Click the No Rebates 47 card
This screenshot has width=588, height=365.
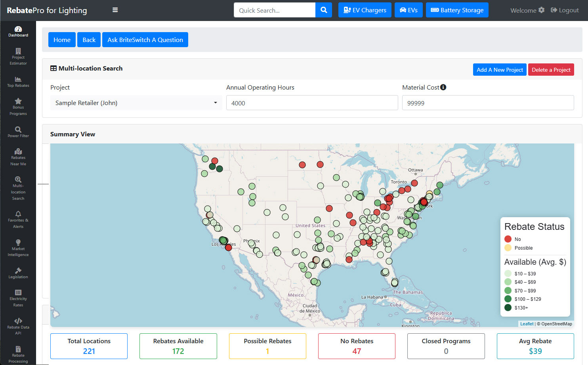click(357, 346)
